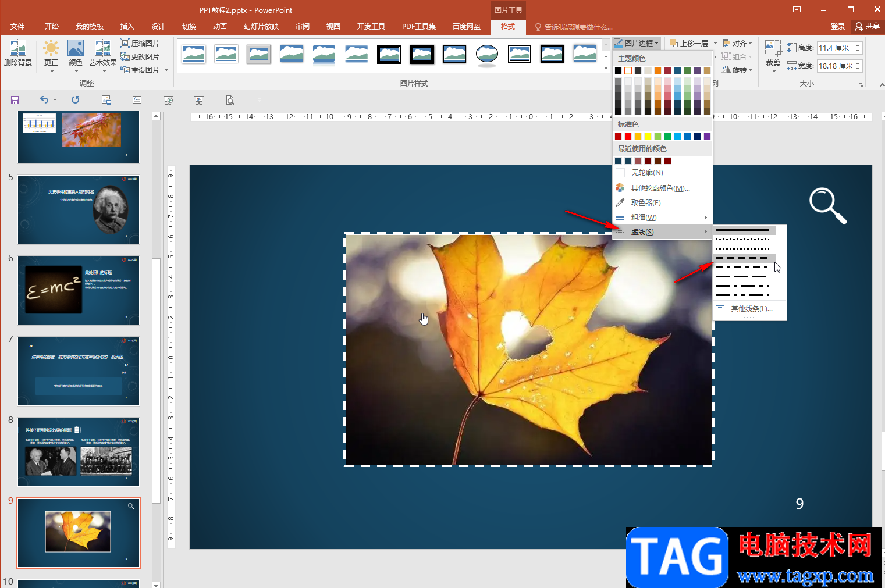Pick the black theme color swatch
Viewport: 885px width, 588px height.
click(618, 70)
